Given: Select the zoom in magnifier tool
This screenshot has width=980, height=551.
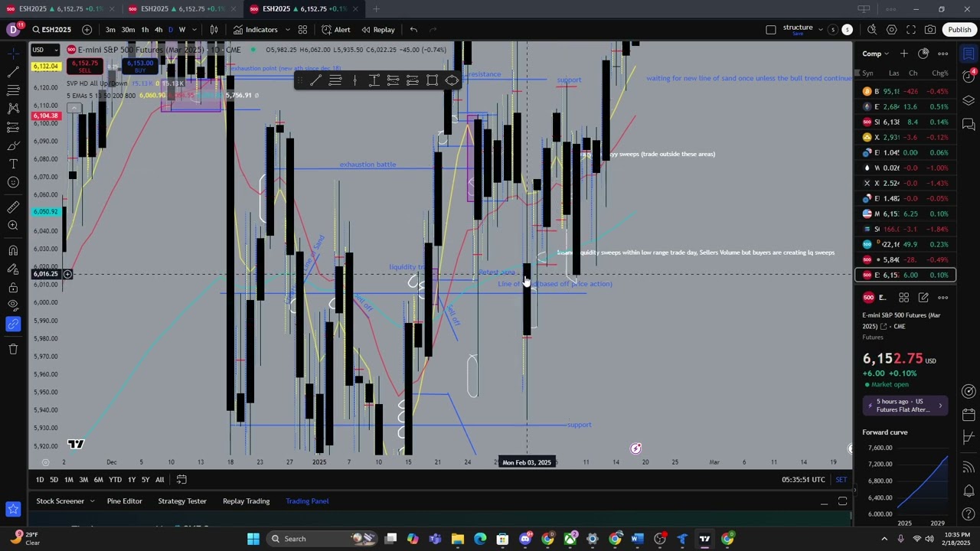Looking at the screenshot, I should point(13,225).
